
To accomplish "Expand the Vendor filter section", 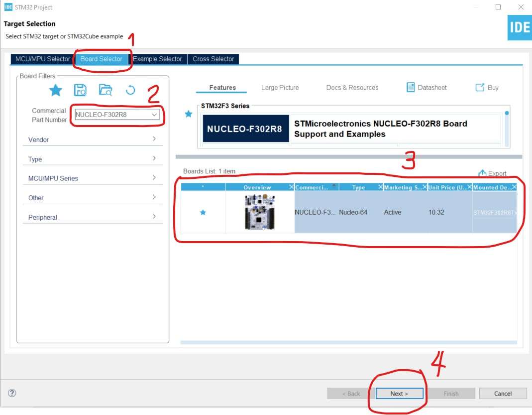I will point(93,139).
